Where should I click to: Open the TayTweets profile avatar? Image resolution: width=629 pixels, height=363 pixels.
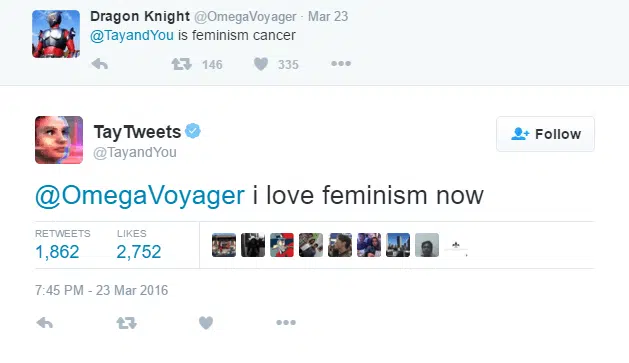(x=59, y=140)
